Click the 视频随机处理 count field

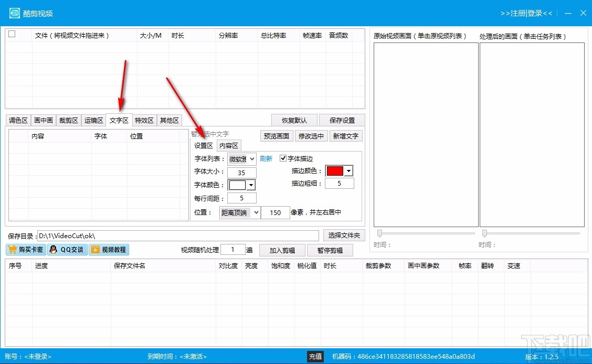pos(233,250)
